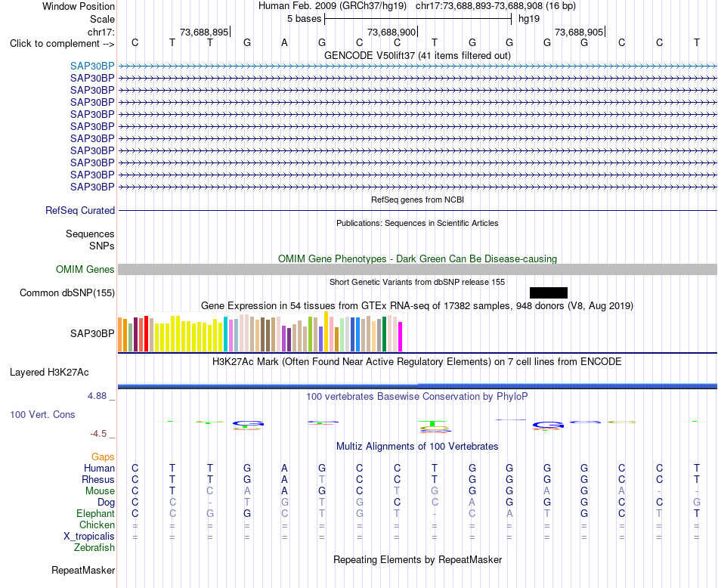The width and height of the screenshot is (718, 588).
Task: Click the RepeatMasker track label
Action: coord(83,571)
